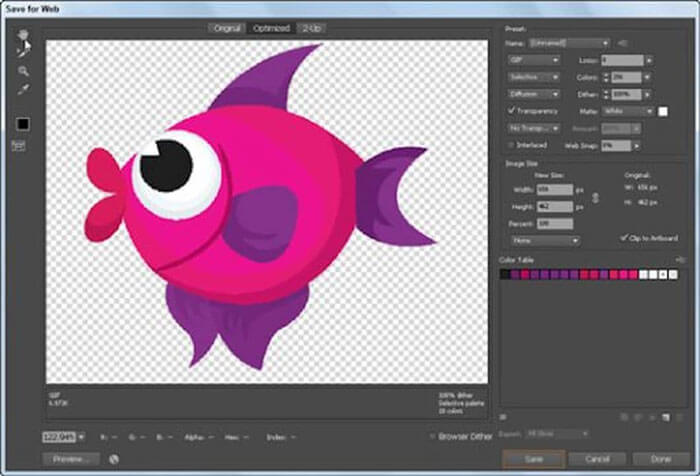Image resolution: width=700 pixels, height=476 pixels.
Task: Click the constrain proportions link icon
Action: pyautogui.click(x=597, y=197)
